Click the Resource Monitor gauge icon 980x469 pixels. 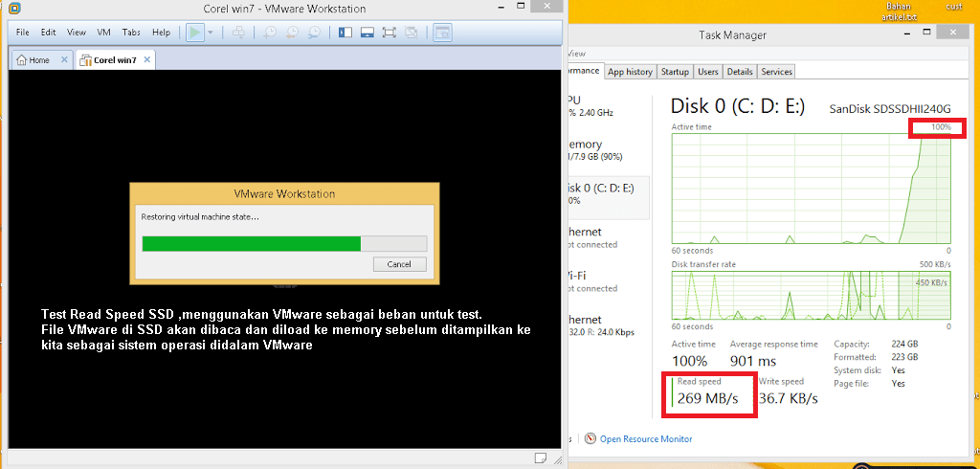point(590,438)
